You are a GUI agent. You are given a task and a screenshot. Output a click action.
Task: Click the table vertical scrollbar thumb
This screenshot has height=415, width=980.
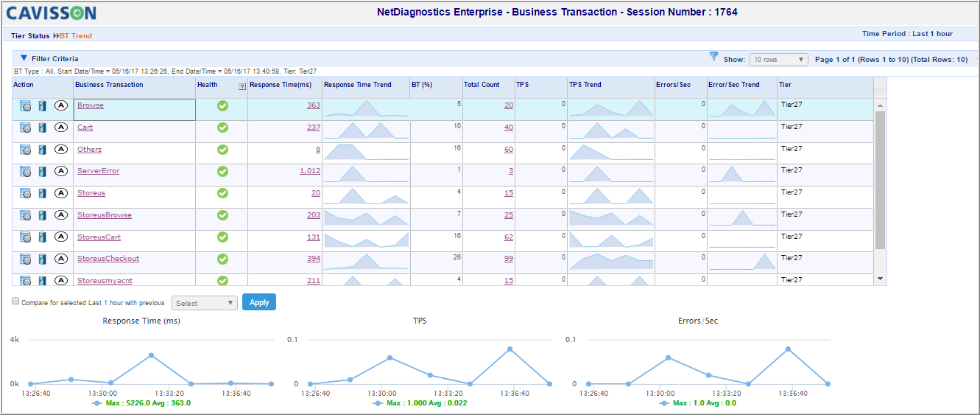point(881,180)
